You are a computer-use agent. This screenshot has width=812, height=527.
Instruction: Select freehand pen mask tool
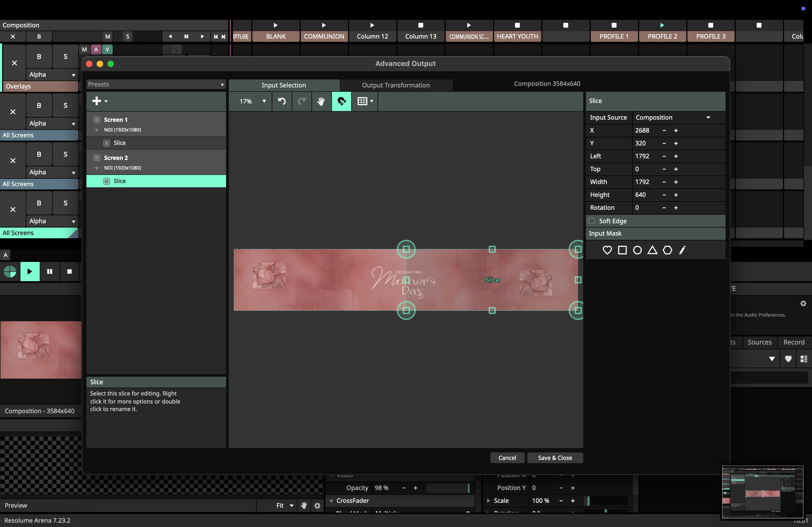[682, 250]
